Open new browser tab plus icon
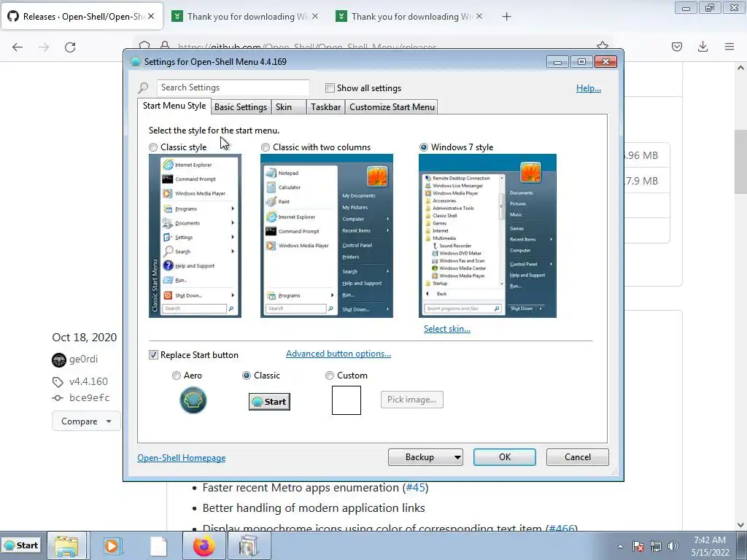This screenshot has width=747, height=560. coord(506,17)
